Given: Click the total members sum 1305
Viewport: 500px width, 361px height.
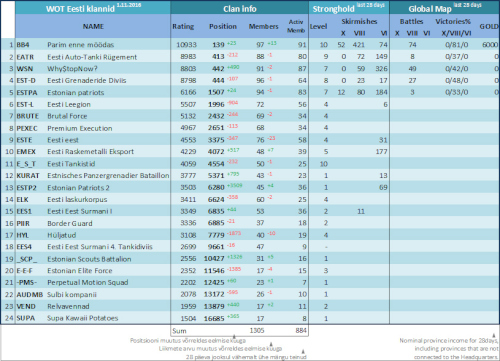Looking at the screenshot, I should tap(257, 330).
